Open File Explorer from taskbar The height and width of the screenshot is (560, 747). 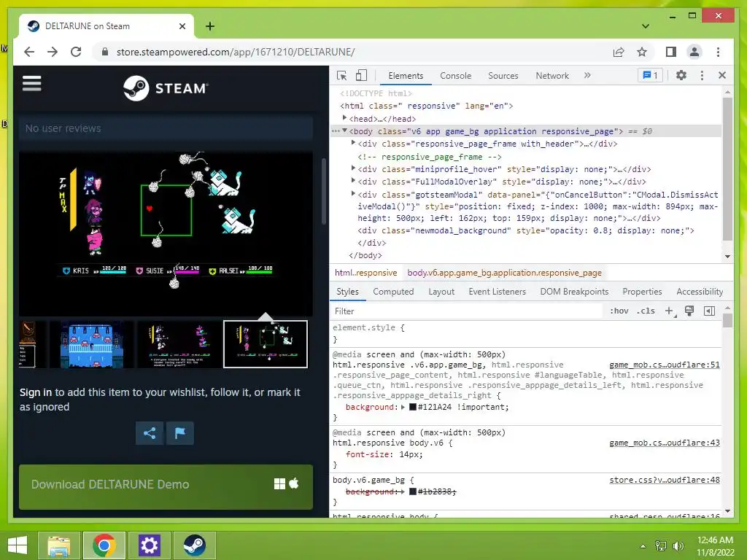(59, 545)
